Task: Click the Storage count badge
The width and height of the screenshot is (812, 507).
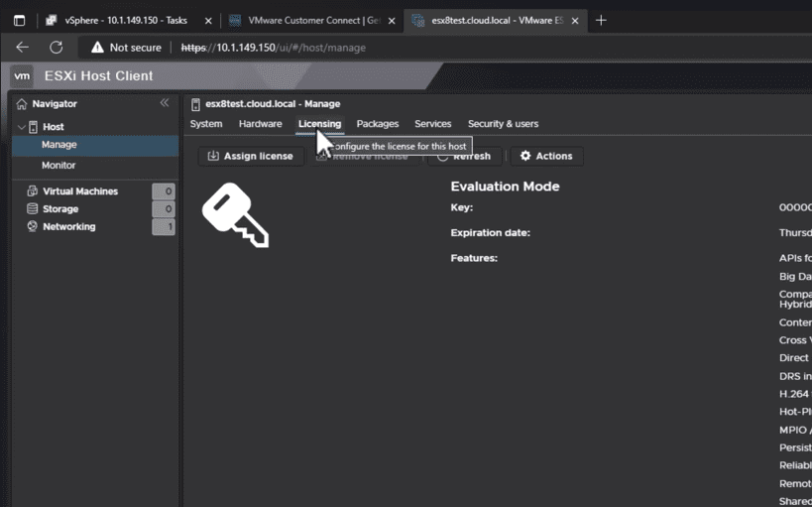Action: 164,209
